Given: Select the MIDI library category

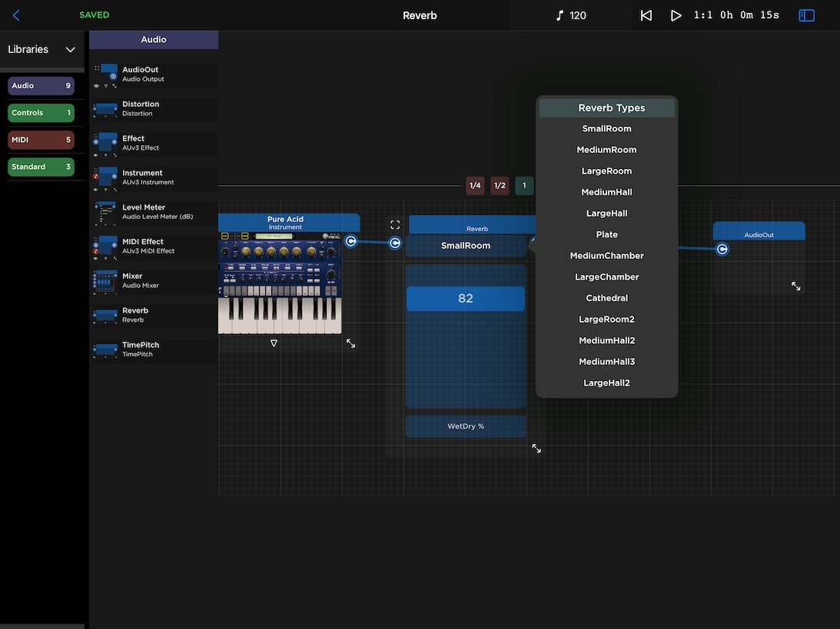Looking at the screenshot, I should coord(41,140).
